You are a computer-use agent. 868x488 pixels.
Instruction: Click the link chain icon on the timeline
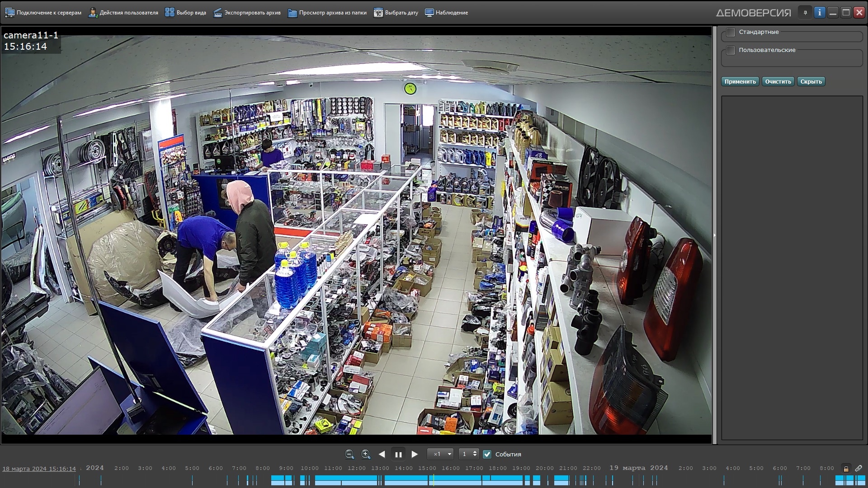coord(859,469)
